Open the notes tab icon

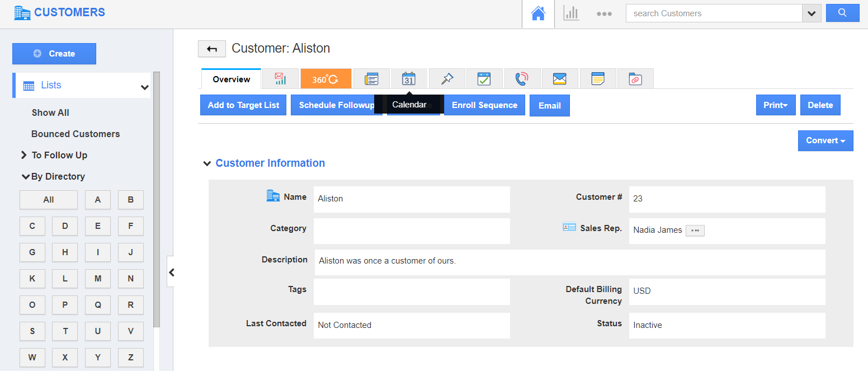tap(598, 79)
